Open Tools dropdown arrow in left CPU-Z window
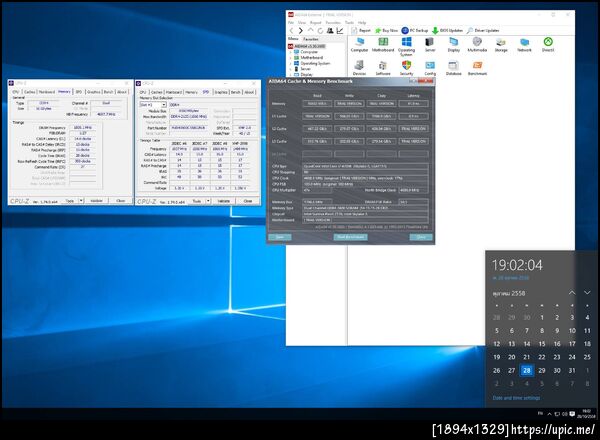 [81, 200]
